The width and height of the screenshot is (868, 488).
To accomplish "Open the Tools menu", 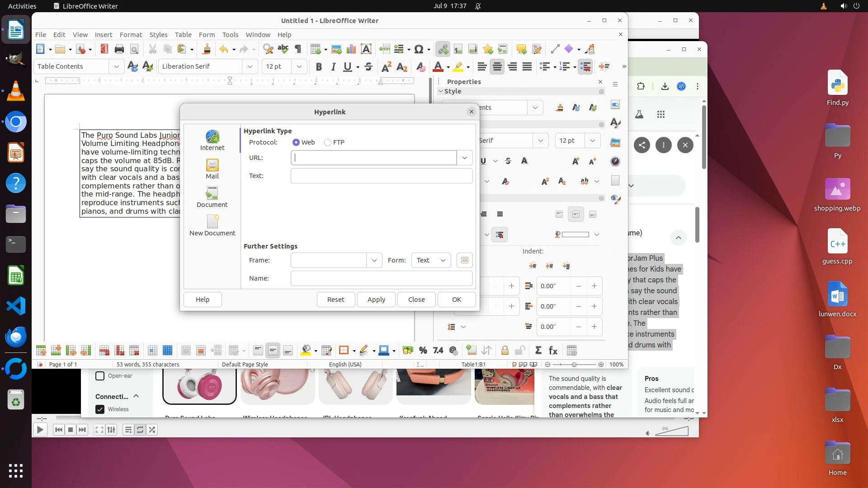I will 230,35.
